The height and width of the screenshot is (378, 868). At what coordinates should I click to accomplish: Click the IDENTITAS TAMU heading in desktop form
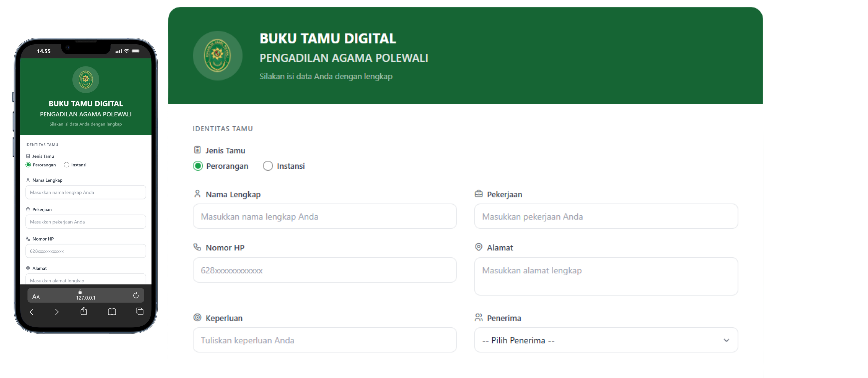point(223,129)
